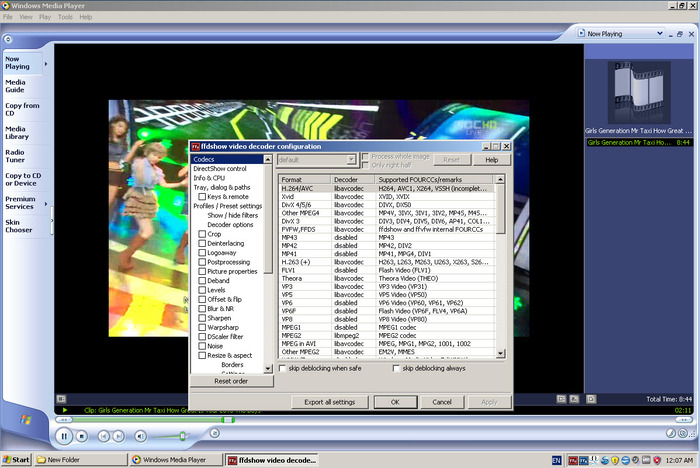Click the rewind button at seek bar start
This screenshot has width=700, height=468.
64,420
